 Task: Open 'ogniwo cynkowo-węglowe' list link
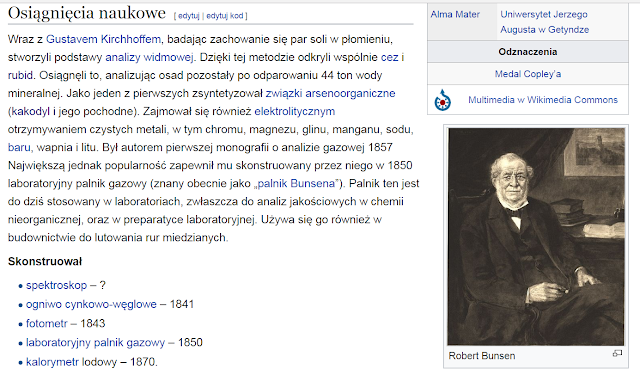click(91, 304)
